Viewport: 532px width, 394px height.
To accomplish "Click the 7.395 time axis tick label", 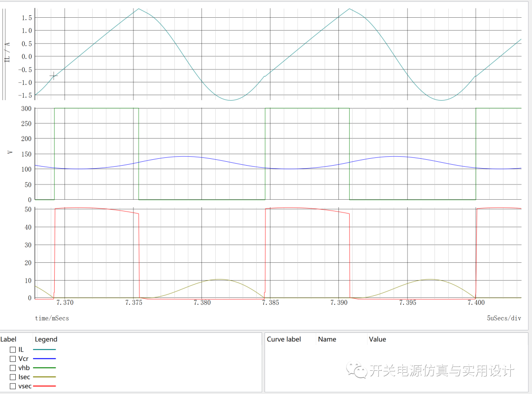I will tap(407, 303).
